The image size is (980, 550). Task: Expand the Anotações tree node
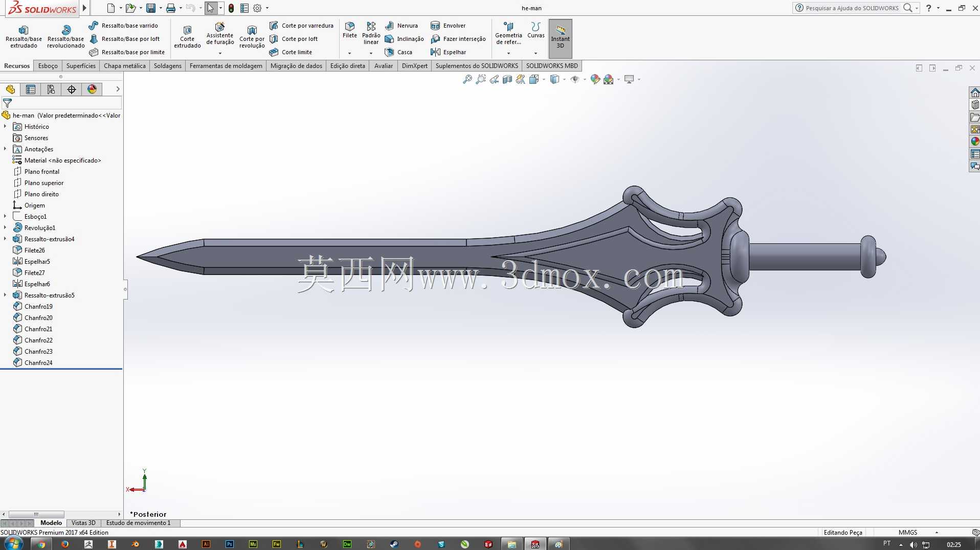tap(5, 149)
